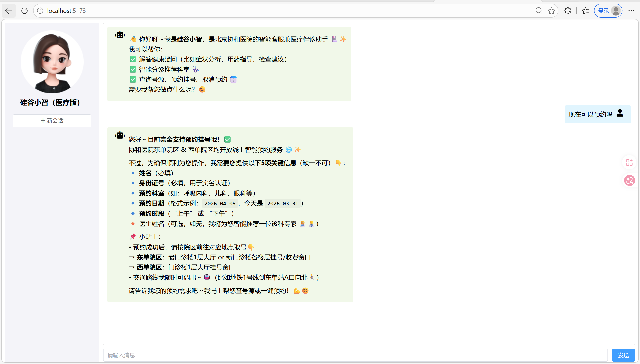Bookmark page with the star icon
640x364 pixels.
click(551, 11)
